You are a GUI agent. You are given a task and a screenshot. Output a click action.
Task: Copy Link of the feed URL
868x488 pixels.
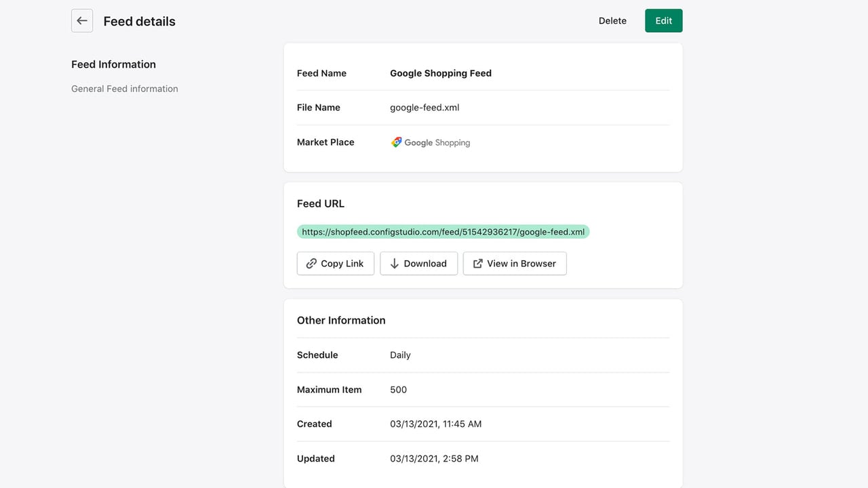[336, 264]
